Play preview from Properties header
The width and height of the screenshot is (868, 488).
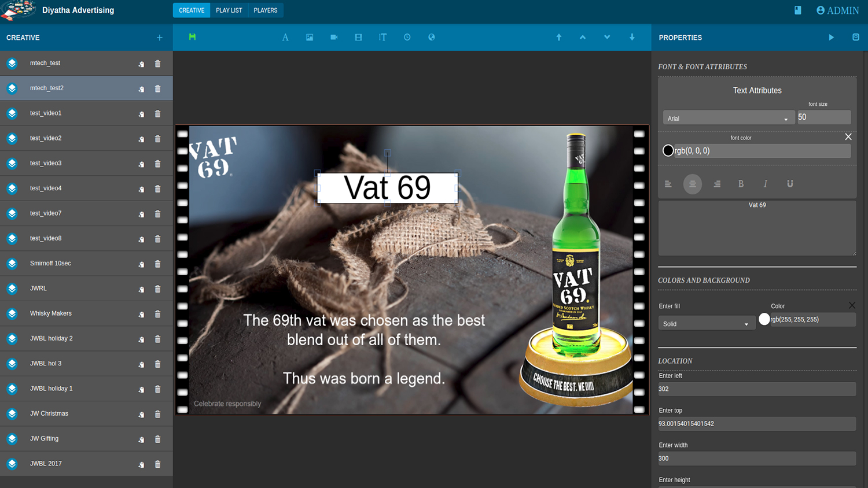pos(832,38)
